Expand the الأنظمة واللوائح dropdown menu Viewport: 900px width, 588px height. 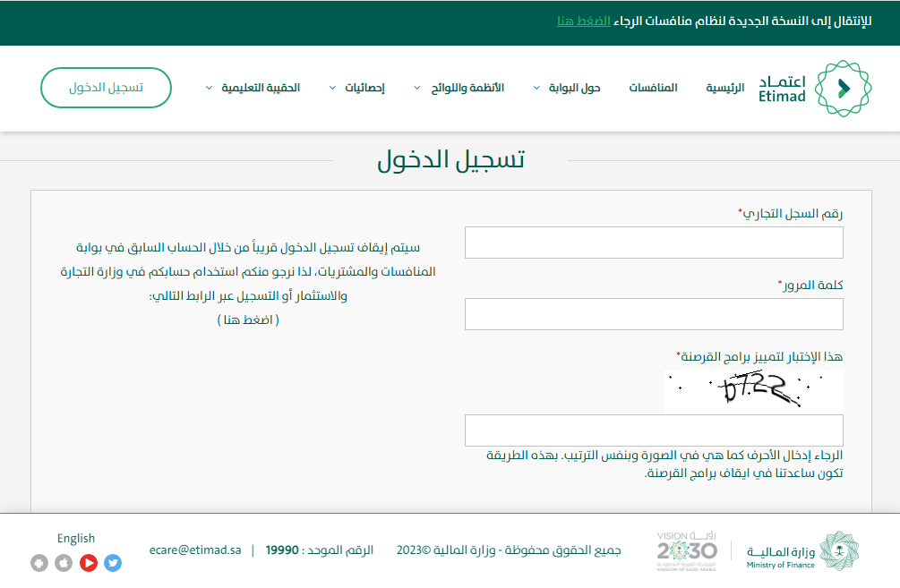(459, 88)
